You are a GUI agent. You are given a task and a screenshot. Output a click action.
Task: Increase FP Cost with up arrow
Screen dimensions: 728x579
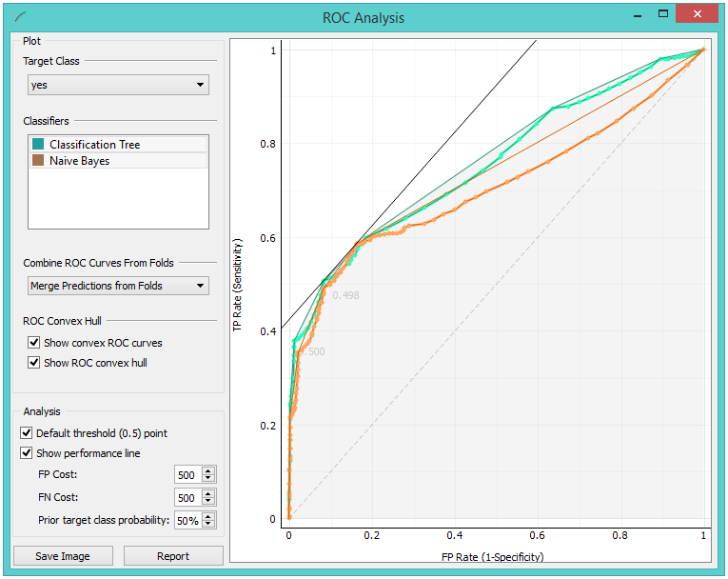click(x=209, y=470)
